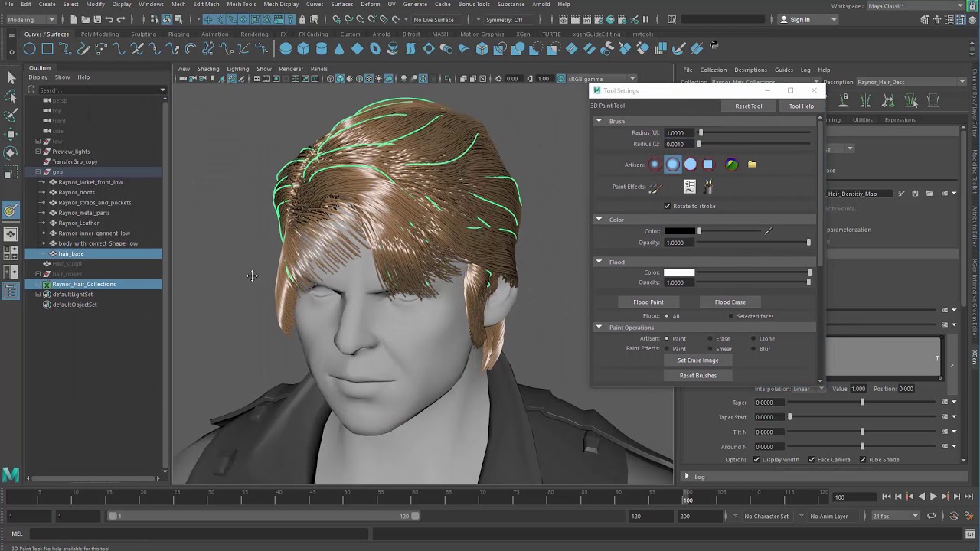Toggle the Rotate to stroke checkbox

pyautogui.click(x=668, y=206)
